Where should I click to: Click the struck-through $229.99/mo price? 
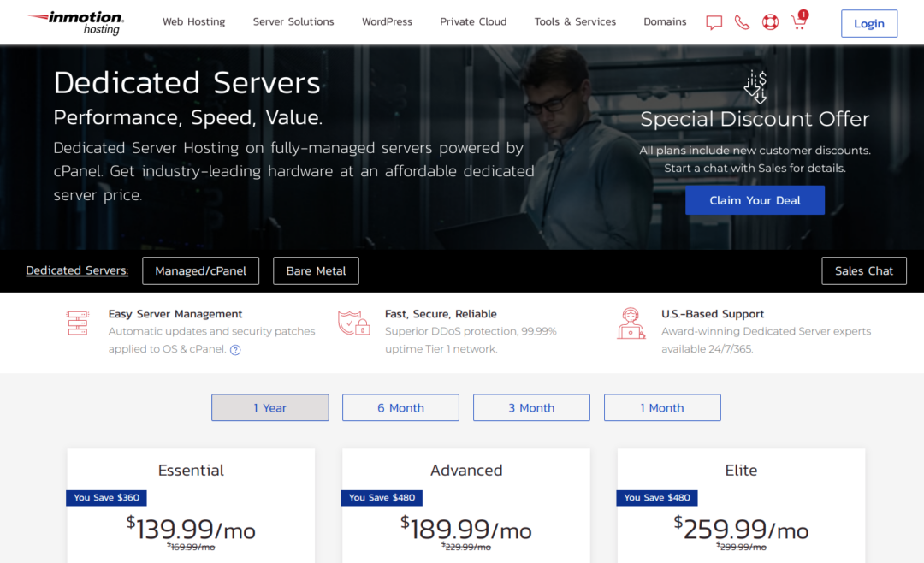pyautogui.click(x=466, y=547)
